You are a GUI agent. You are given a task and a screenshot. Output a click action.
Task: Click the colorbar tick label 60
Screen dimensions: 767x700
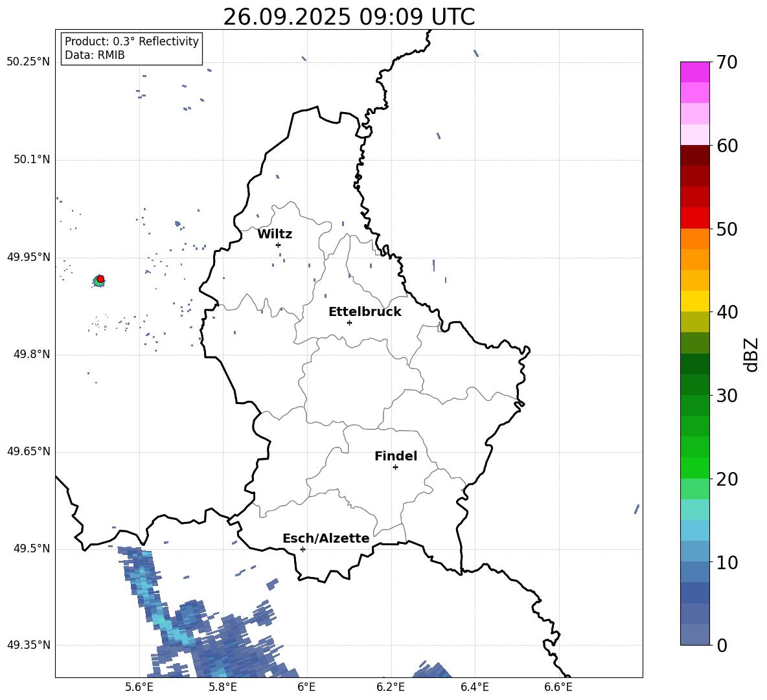coord(727,145)
